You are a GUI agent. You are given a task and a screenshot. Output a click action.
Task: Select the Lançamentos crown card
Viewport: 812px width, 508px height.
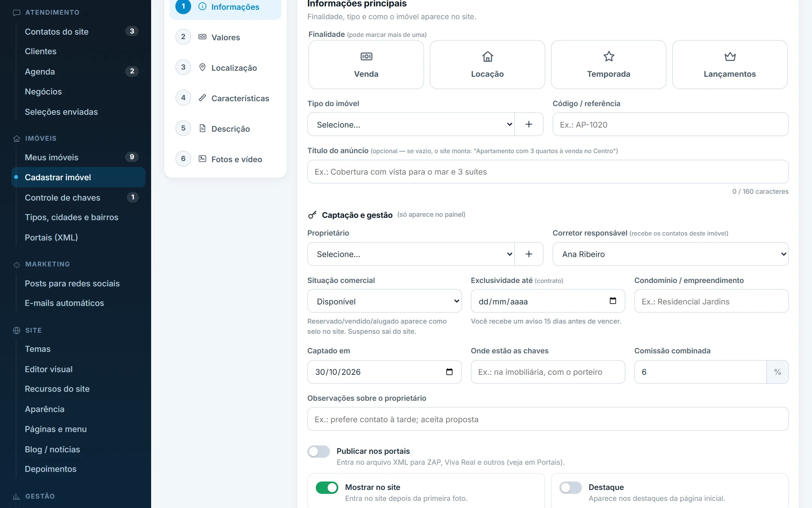[730, 65]
